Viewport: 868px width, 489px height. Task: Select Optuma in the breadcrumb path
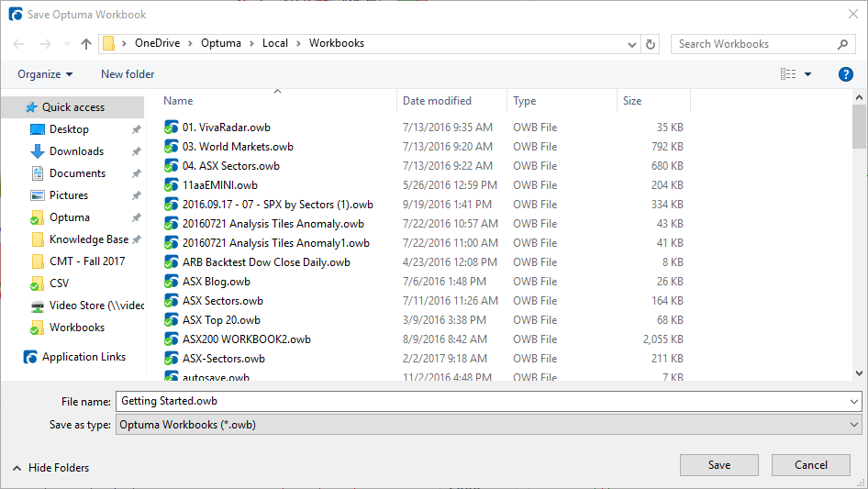click(x=221, y=43)
